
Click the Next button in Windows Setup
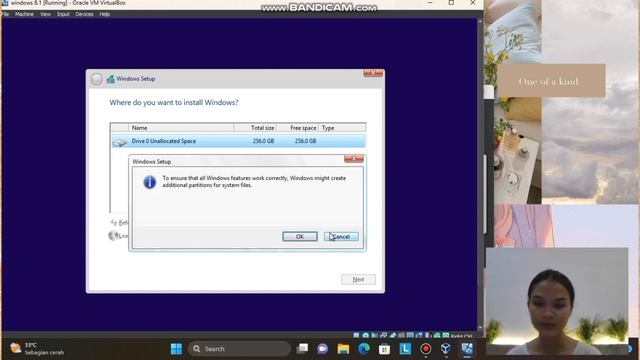[358, 279]
